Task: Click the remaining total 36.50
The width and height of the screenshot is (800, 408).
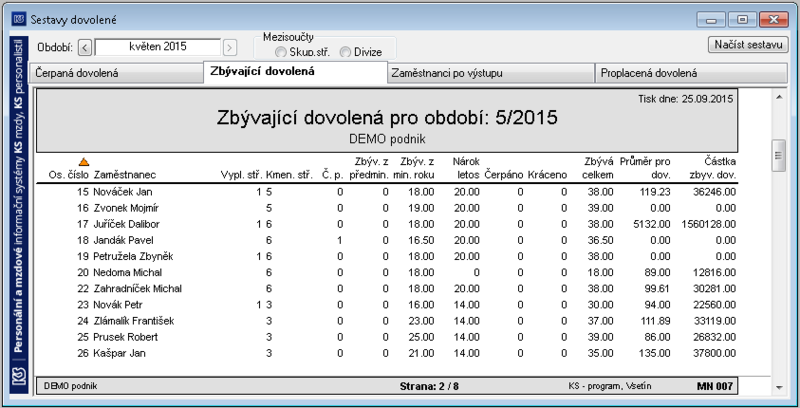Action: point(600,240)
